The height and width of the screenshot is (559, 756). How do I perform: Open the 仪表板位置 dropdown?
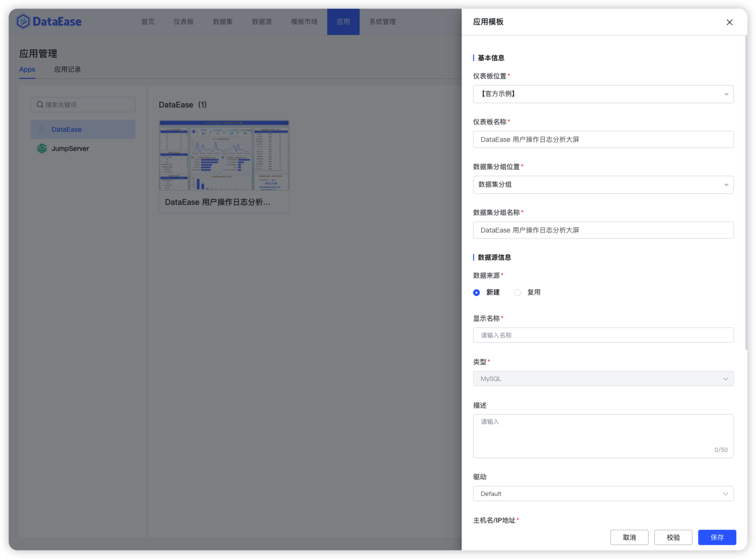[x=603, y=94]
